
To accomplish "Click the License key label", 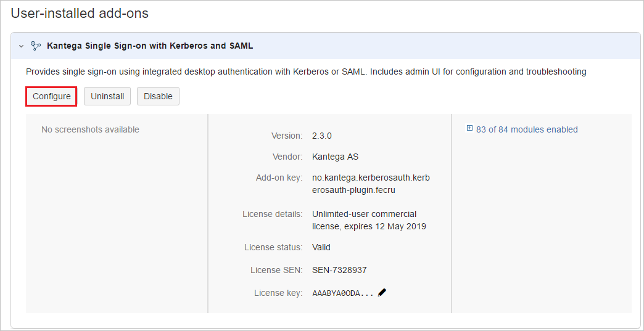I will [278, 293].
